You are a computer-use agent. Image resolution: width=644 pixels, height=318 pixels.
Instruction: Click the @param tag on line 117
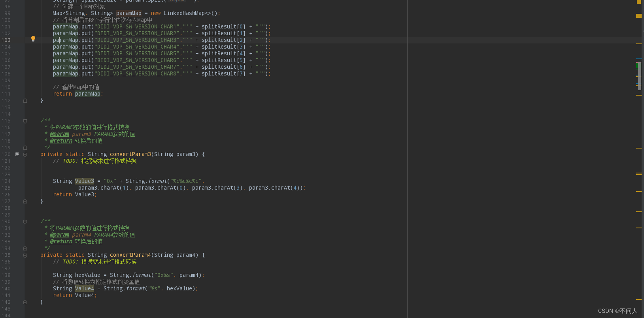[x=59, y=134]
